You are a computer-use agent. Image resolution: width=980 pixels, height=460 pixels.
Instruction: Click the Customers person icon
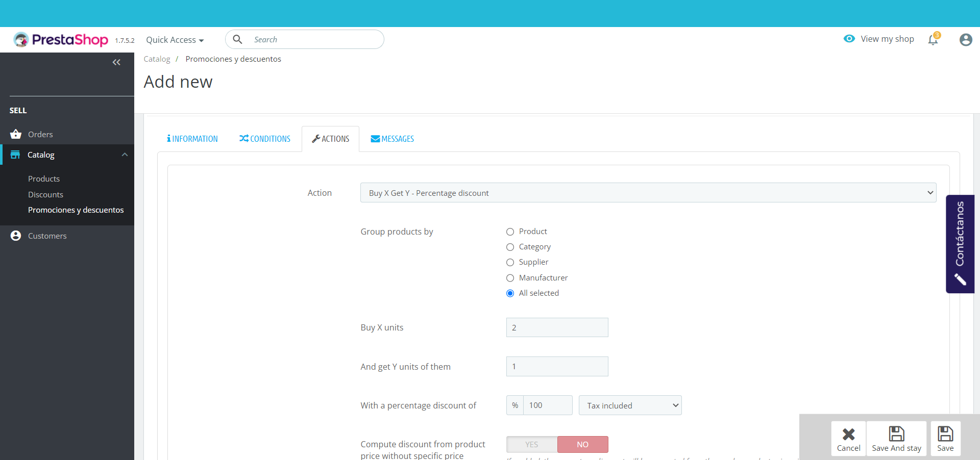[16, 236]
